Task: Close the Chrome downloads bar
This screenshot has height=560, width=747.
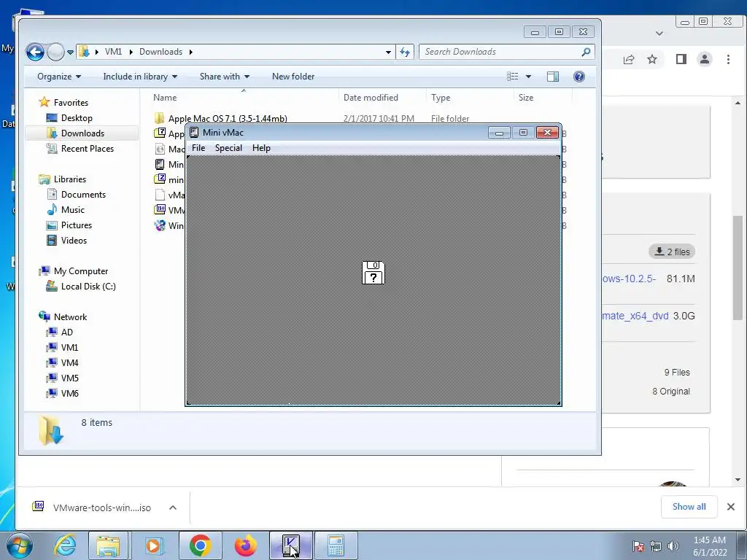Action: coord(731,507)
